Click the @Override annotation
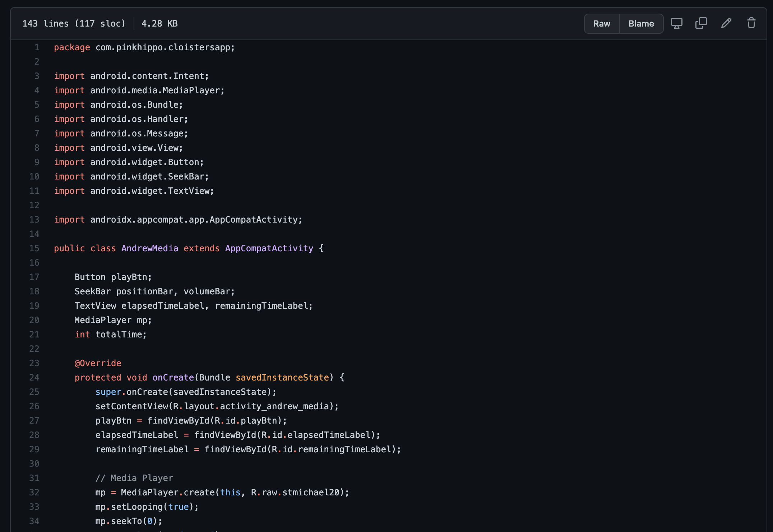The image size is (773, 532). coord(98,363)
